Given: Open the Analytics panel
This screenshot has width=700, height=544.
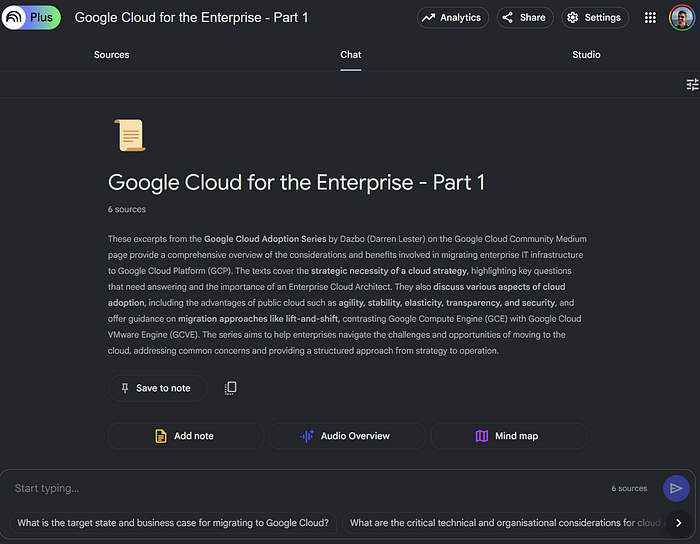Looking at the screenshot, I should (x=453, y=17).
